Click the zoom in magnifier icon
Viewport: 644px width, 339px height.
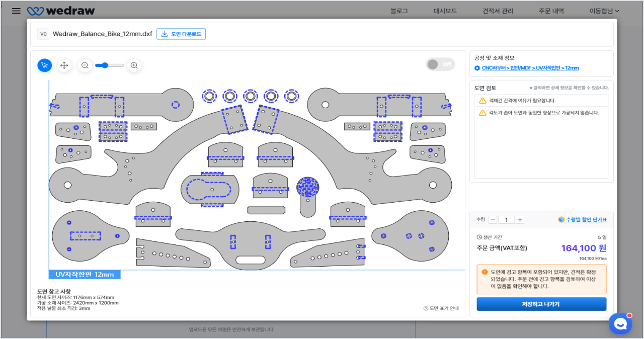[134, 65]
